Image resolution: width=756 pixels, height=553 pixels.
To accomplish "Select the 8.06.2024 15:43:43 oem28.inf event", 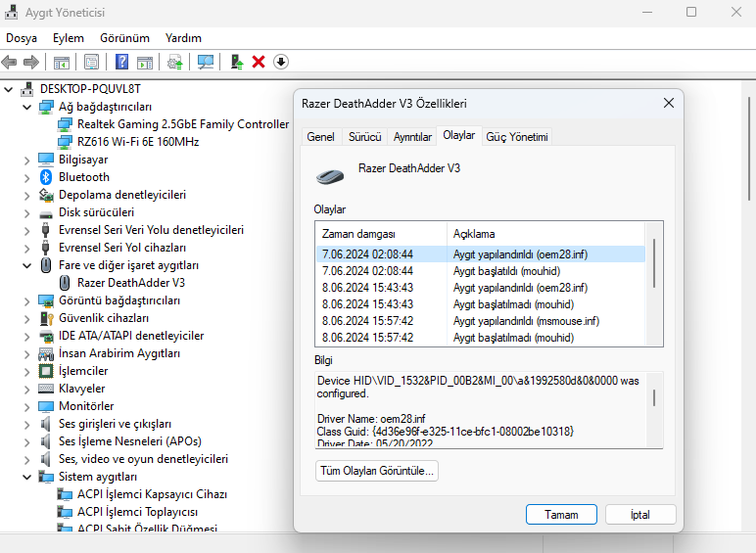I will coord(480,288).
